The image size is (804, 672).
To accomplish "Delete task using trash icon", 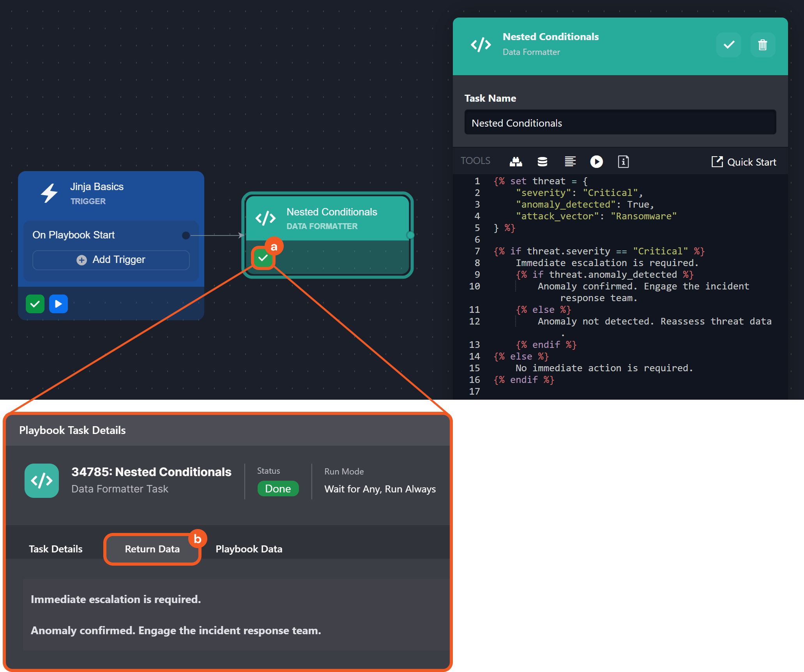I will tap(762, 45).
